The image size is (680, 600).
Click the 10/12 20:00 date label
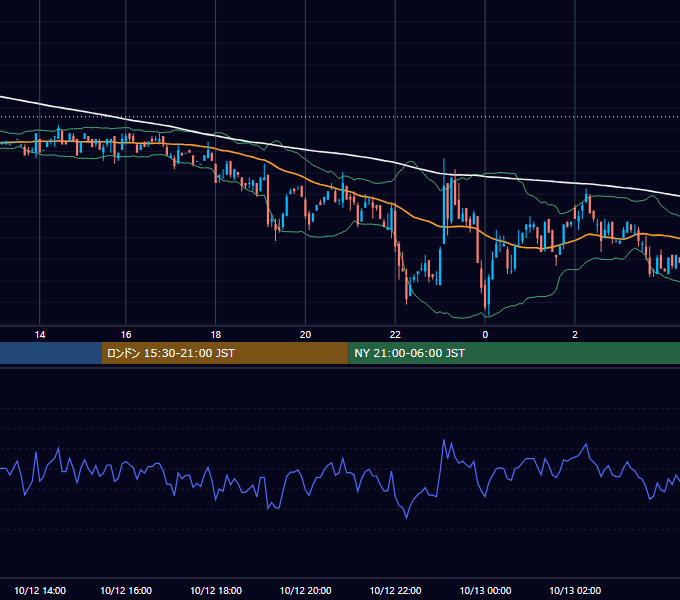tap(305, 590)
